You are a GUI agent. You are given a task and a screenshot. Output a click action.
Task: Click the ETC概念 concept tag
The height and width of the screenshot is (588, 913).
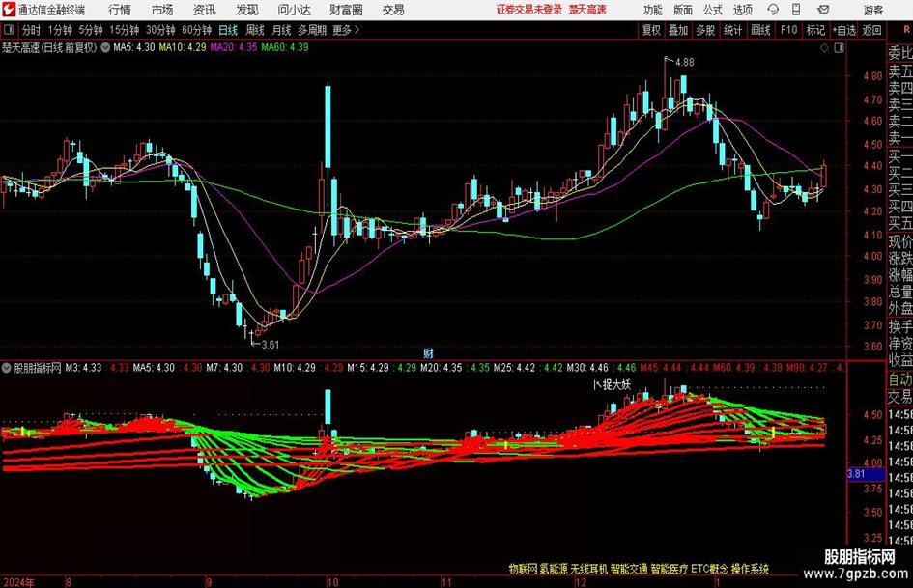pyautogui.click(x=710, y=569)
